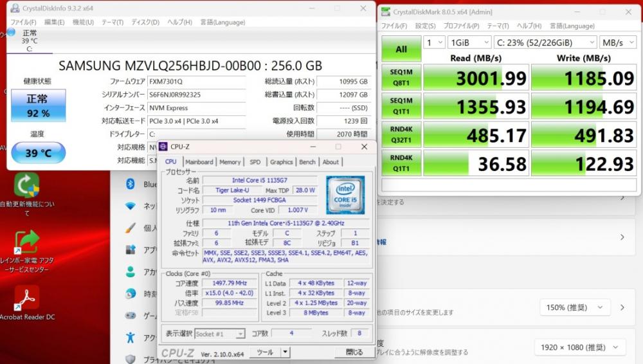643x364 pixels.
Task: Switch to the Memory tab in CPU-Z
Action: [x=230, y=161]
